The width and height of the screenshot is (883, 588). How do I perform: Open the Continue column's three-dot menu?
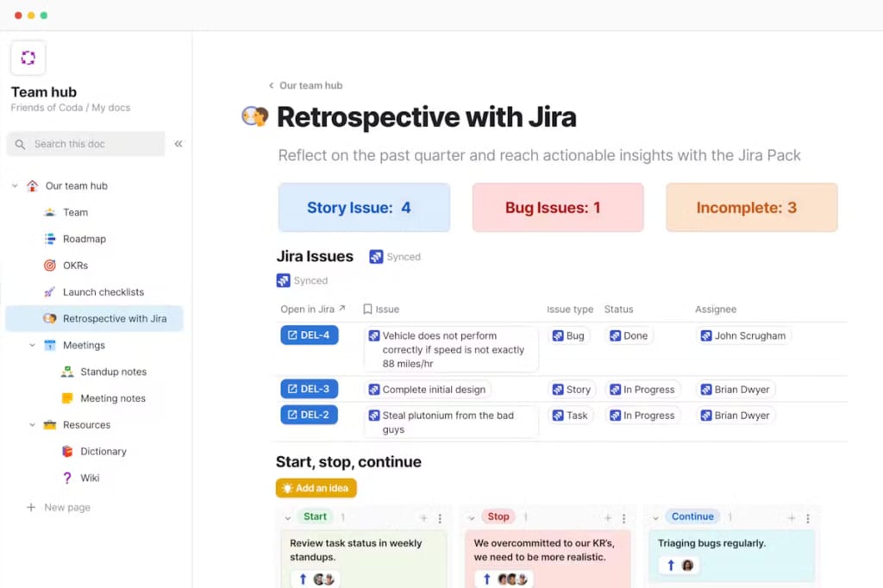(x=807, y=516)
